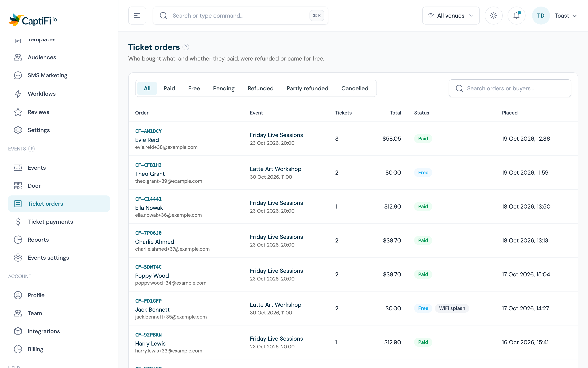Open the Profile page
The image size is (588, 368).
[59, 295]
